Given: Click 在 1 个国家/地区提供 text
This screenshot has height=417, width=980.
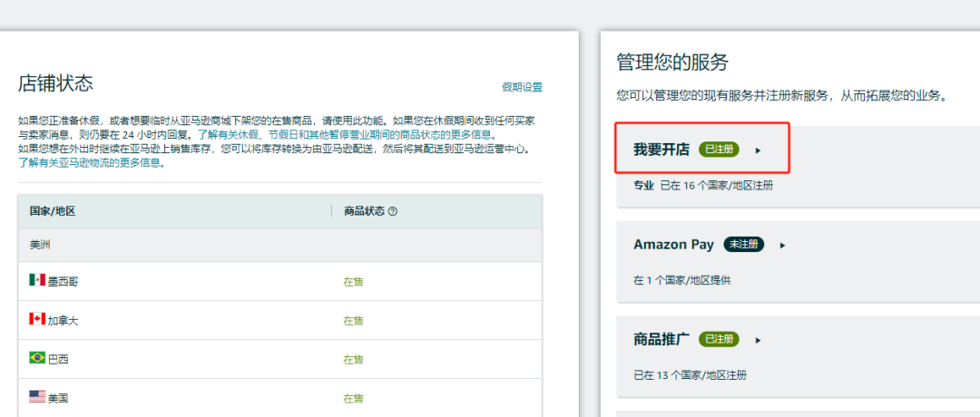Looking at the screenshot, I should pyautogui.click(x=681, y=280).
